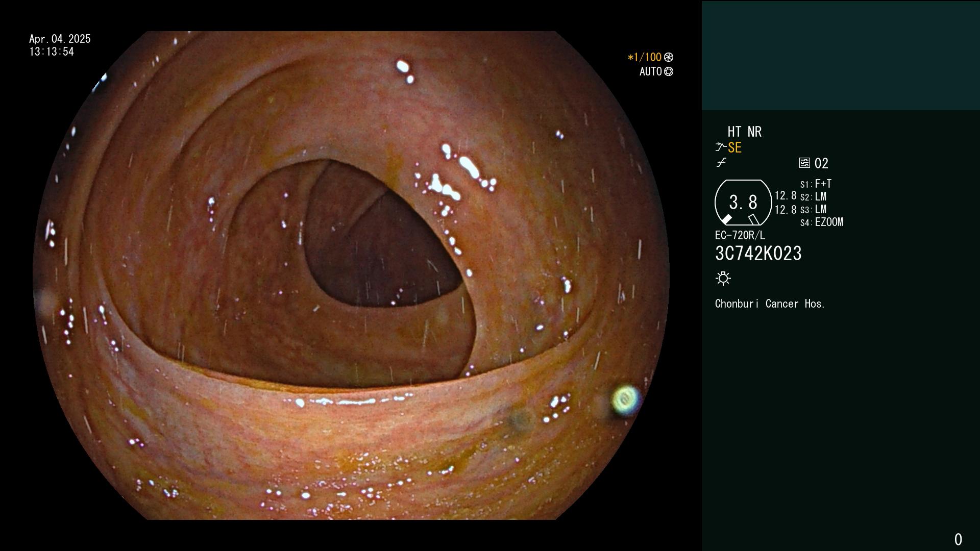980x551 pixels.
Task: Click the serial number 3C742K023
Action: click(758, 253)
